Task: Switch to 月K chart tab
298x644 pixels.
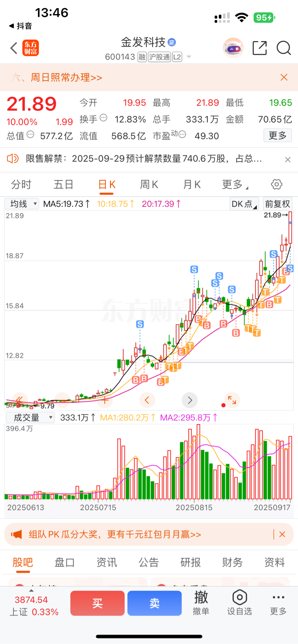Action: coord(192,184)
